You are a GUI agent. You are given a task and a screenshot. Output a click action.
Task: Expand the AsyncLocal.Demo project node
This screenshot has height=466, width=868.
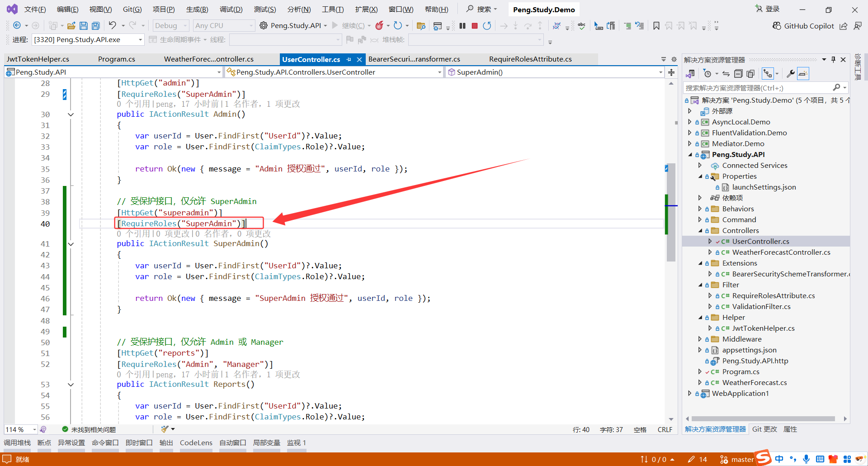(690, 122)
